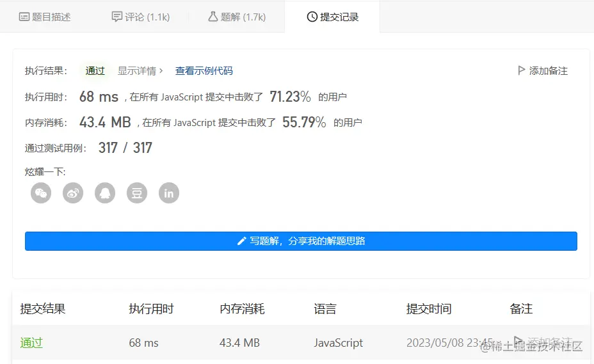Expand 显示详情 for the result

pyautogui.click(x=140, y=71)
